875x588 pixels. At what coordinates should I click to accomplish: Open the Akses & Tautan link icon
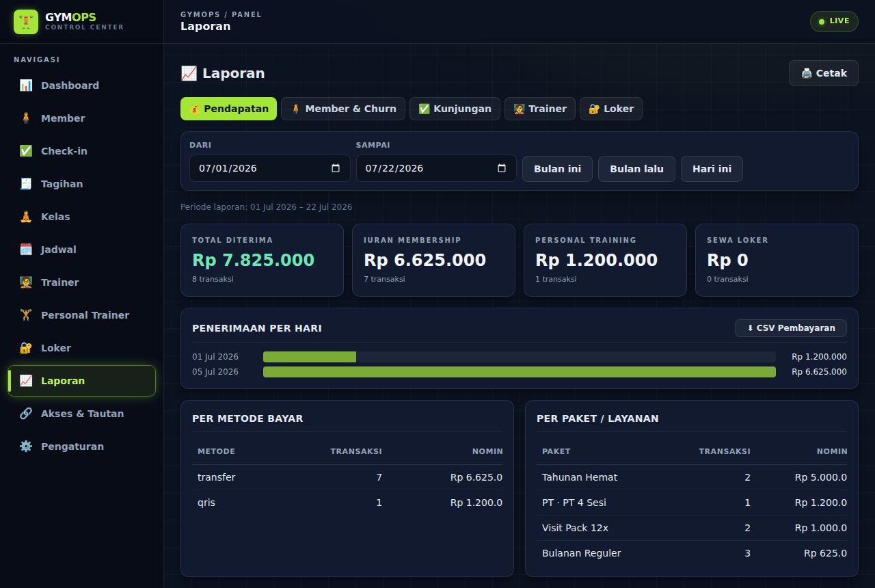26,414
